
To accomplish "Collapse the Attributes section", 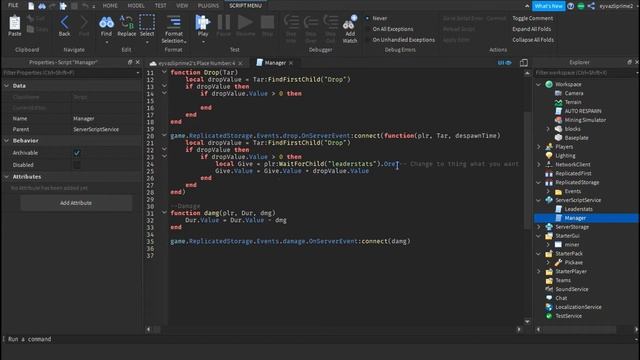I will click(x=7, y=177).
